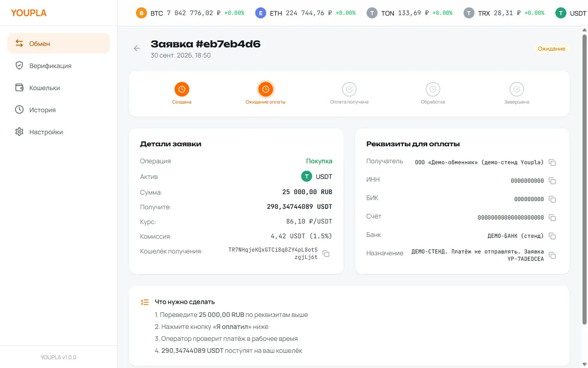Click the Покупка operation value
This screenshot has height=368, width=588.
point(319,161)
